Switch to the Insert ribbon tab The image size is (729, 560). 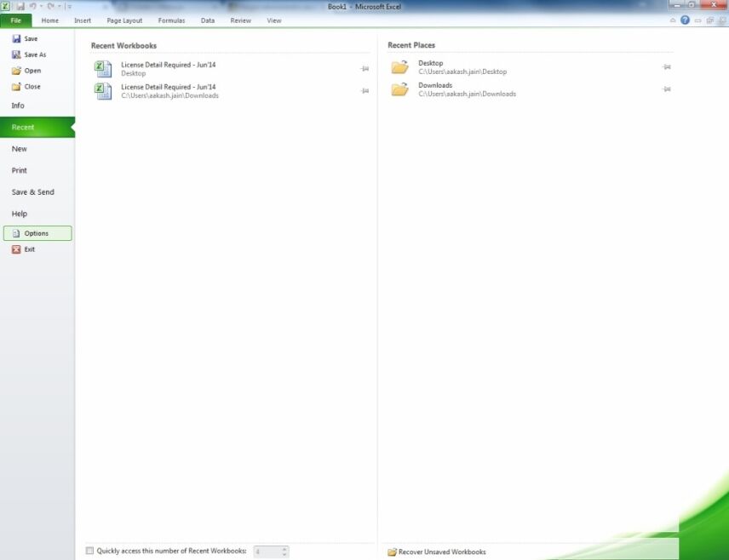pos(83,20)
